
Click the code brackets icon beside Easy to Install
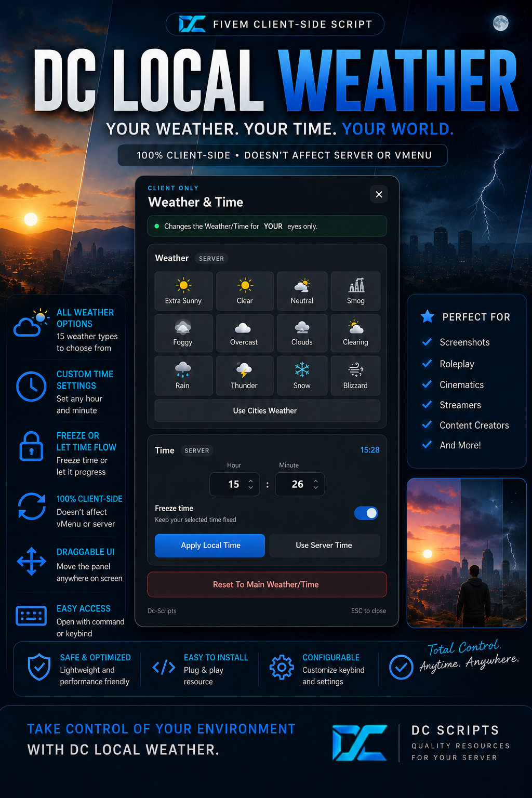pos(164,667)
